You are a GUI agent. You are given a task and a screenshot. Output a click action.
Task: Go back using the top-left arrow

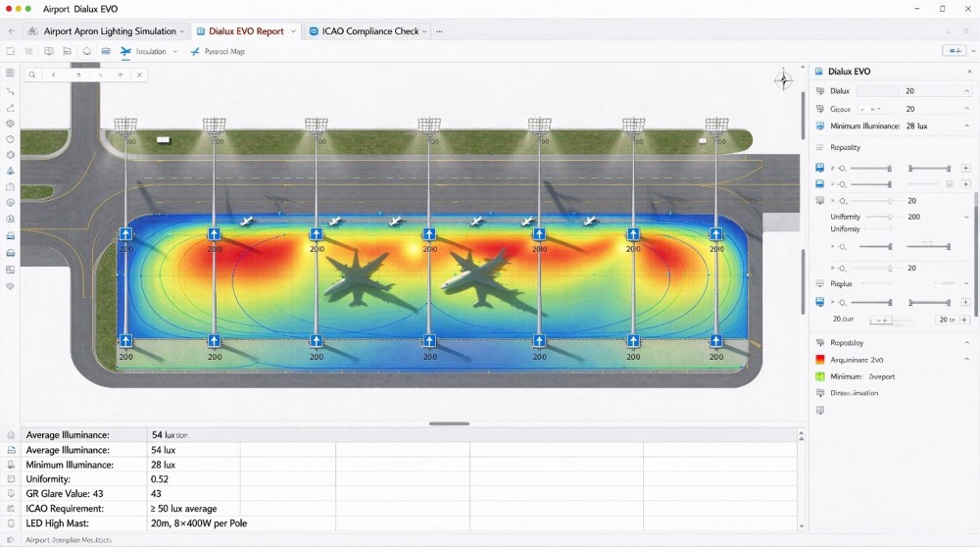click(x=11, y=31)
